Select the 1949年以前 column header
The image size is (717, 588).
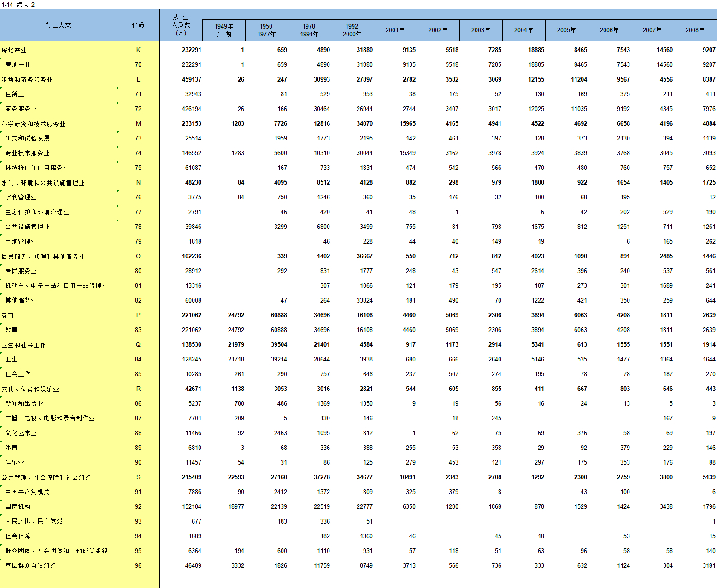[x=224, y=30]
